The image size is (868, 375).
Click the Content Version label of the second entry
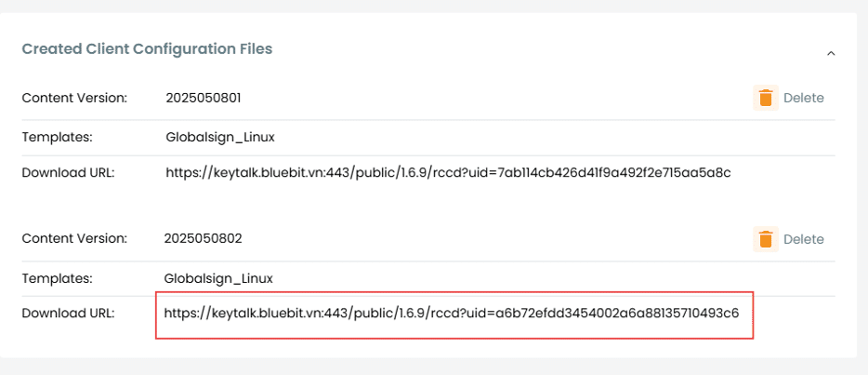click(74, 239)
